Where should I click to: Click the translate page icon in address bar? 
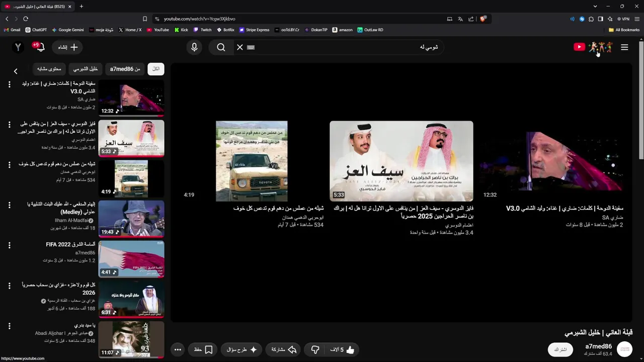click(x=460, y=19)
